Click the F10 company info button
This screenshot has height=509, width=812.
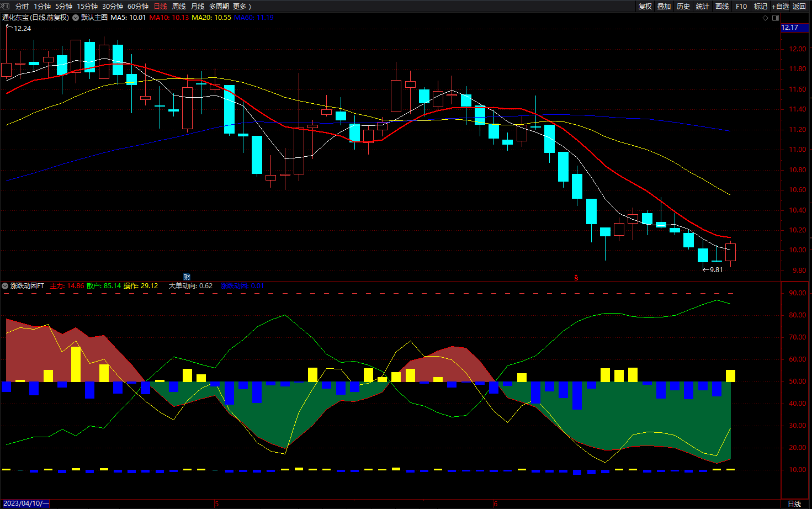(741, 7)
